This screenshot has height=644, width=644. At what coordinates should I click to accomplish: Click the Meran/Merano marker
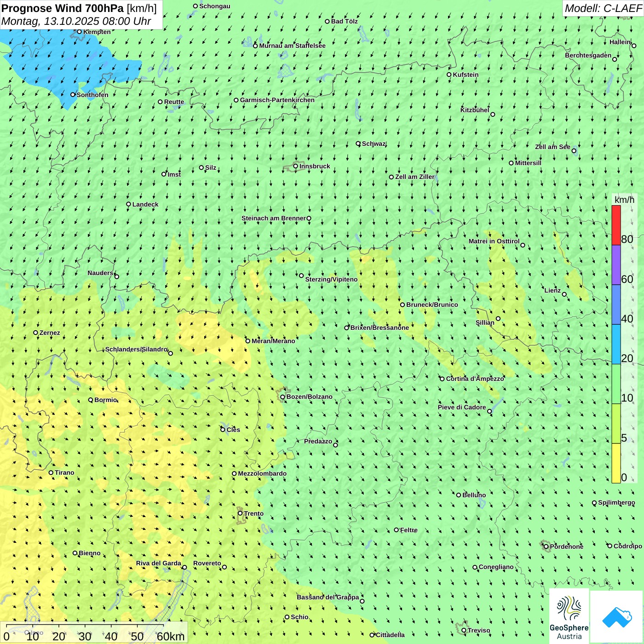[248, 341]
